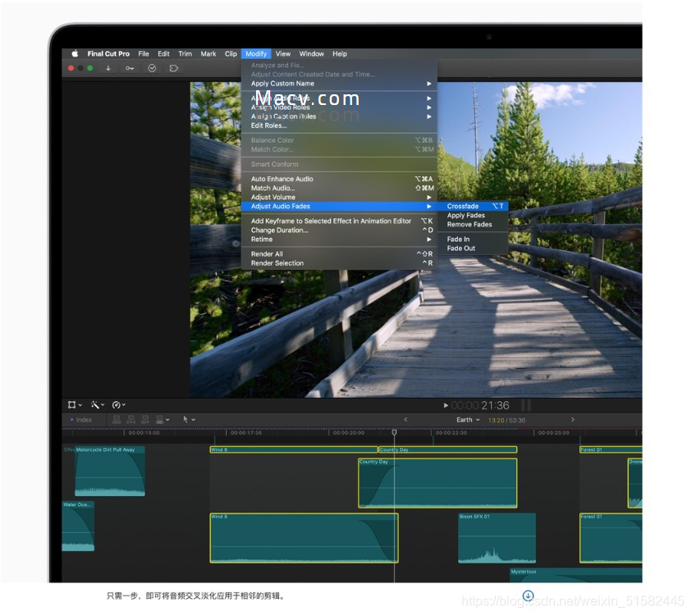
Task: Expand Apply Custom Name submenu
Action: (339, 84)
